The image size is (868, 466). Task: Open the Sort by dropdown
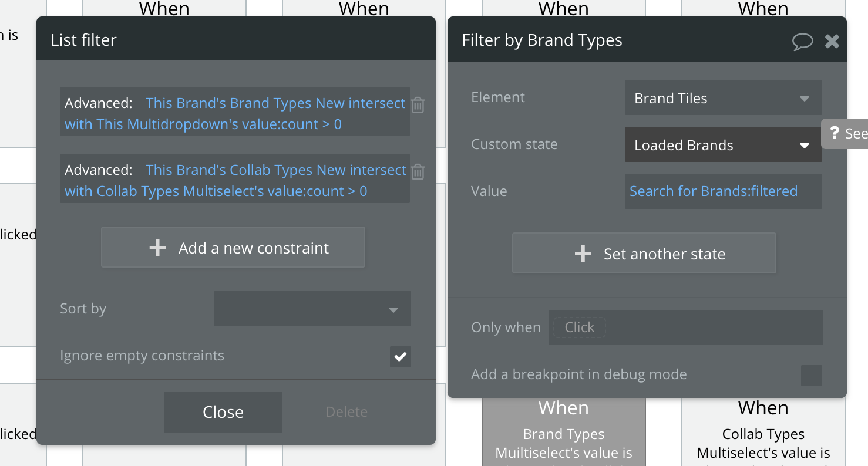312,309
